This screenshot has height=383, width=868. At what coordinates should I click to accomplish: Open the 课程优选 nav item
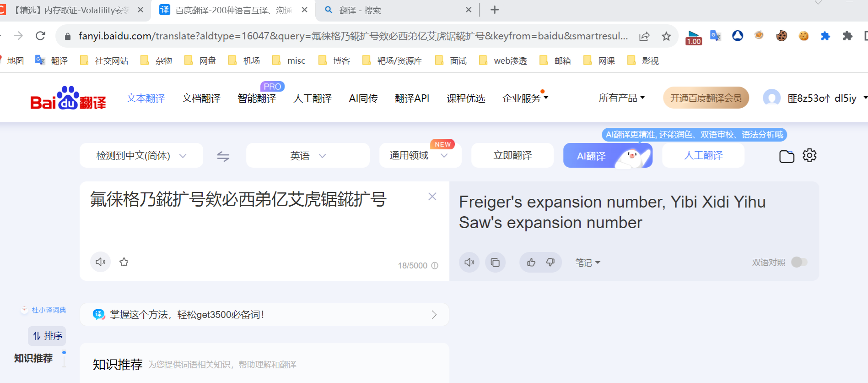[x=466, y=98]
